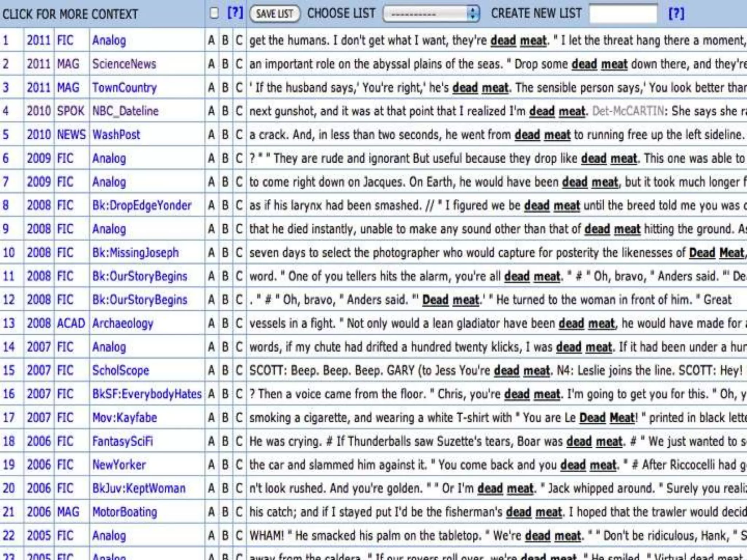Click year 2009 in row 6
The height and width of the screenshot is (560, 747).
click(39, 158)
